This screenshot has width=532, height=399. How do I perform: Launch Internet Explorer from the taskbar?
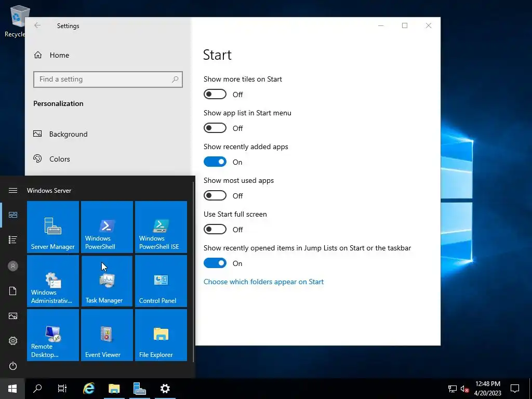click(x=89, y=389)
